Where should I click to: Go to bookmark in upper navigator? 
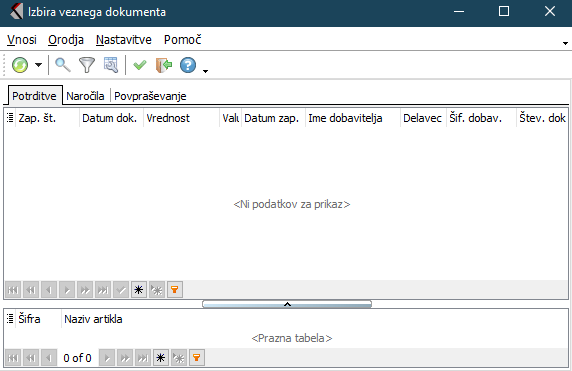point(157,290)
